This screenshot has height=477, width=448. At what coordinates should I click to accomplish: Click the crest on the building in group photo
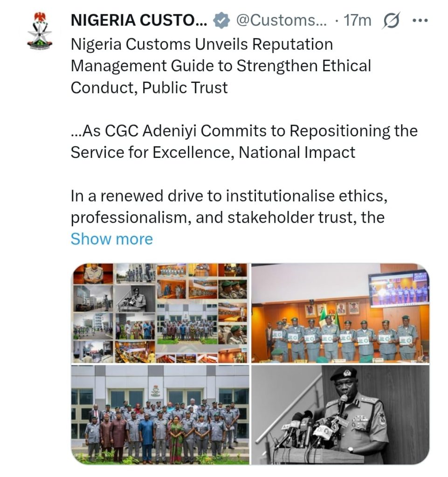click(156, 390)
